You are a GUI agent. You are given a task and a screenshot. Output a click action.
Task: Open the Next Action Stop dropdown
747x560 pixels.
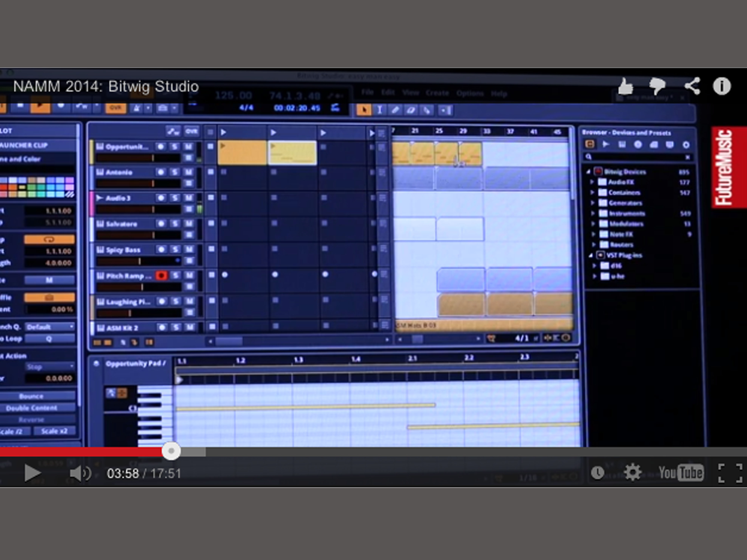click(x=50, y=366)
